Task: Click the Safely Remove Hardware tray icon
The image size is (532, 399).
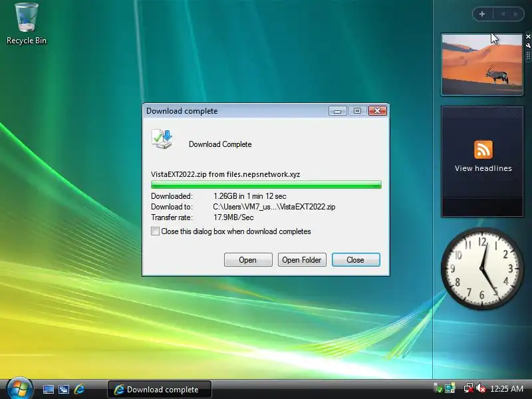Action: pyautogui.click(x=438, y=388)
